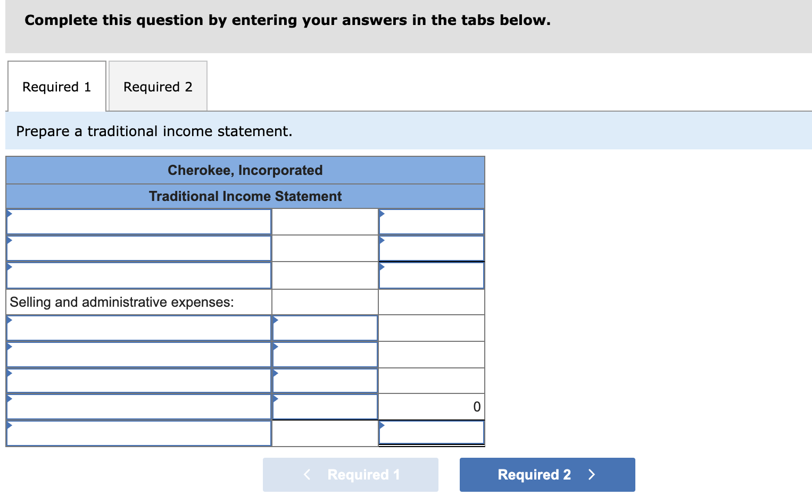Open the first row label dropdown cell

pyautogui.click(x=138, y=222)
